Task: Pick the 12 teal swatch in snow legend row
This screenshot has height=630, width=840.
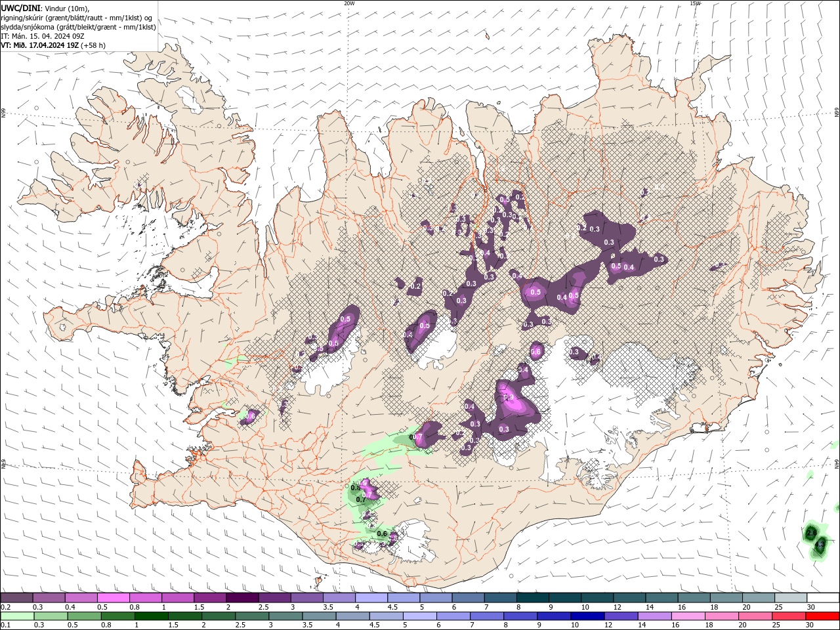Action: tap(629, 598)
